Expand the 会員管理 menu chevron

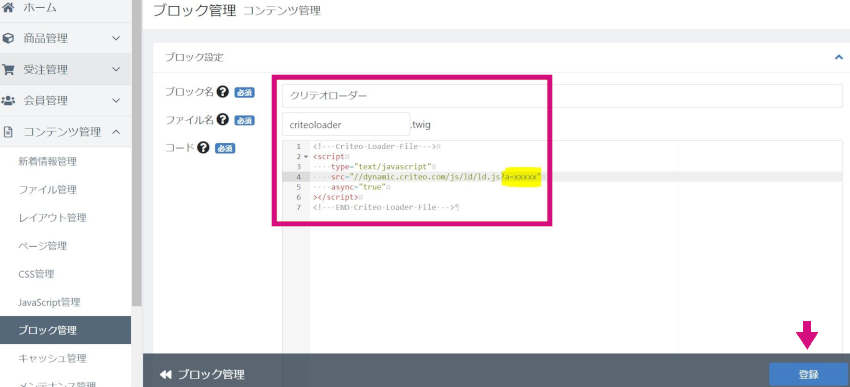point(115,100)
